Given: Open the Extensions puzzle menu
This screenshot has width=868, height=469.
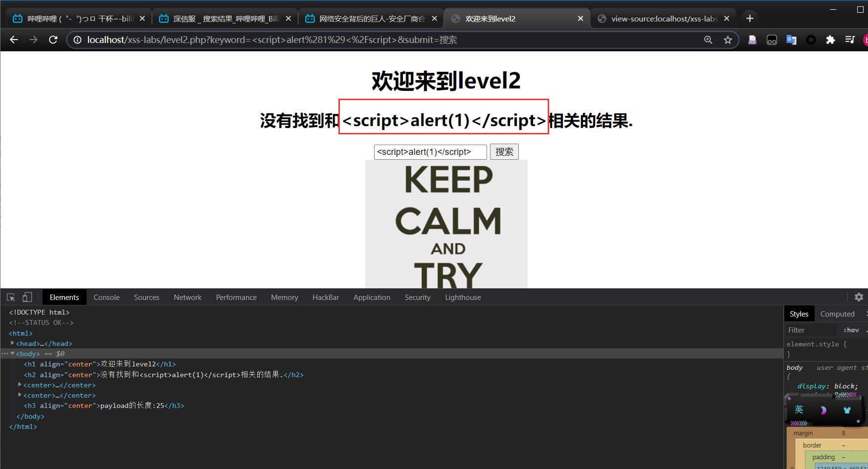Looking at the screenshot, I should (830, 40).
